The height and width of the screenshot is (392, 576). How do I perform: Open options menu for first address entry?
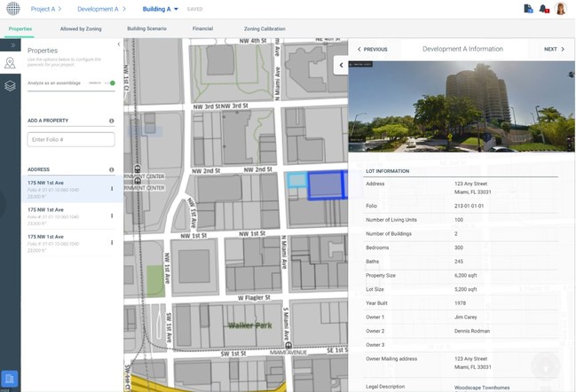[111, 189]
